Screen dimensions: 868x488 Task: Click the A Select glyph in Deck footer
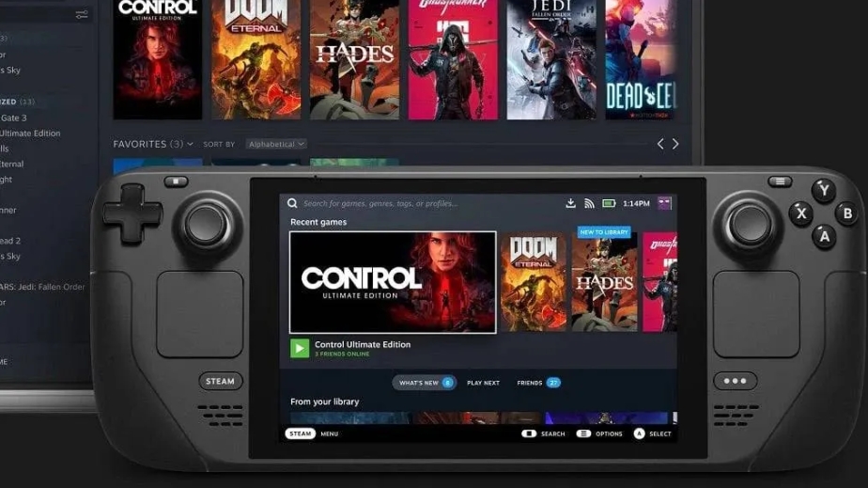pyautogui.click(x=639, y=433)
